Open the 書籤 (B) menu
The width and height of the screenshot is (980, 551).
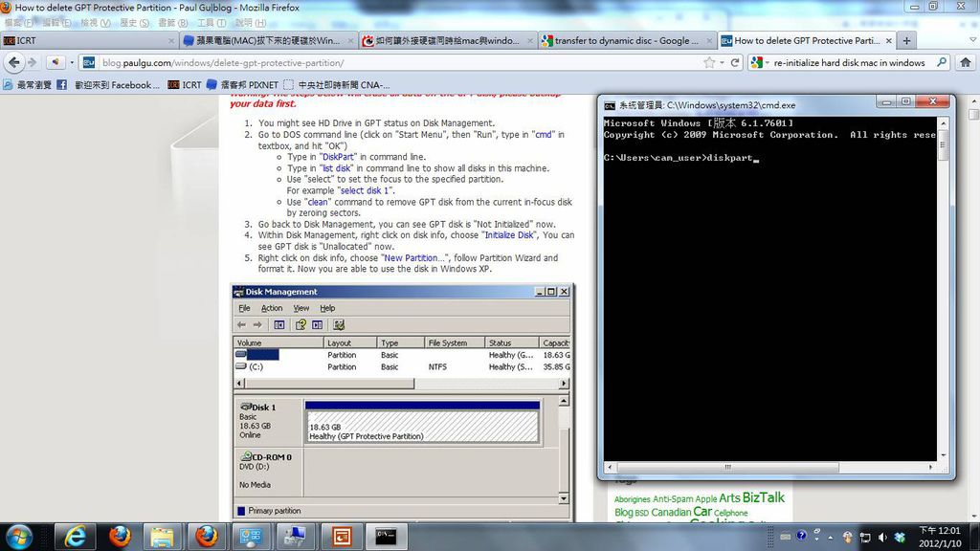[173, 23]
